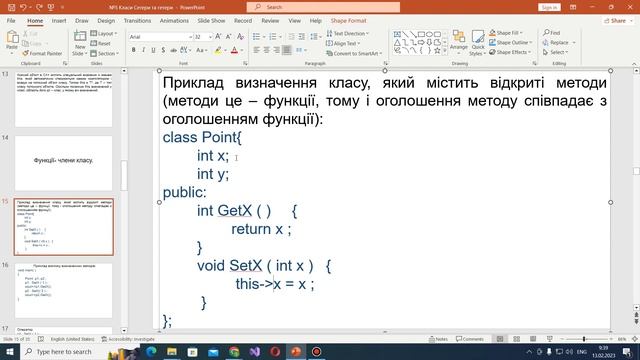This screenshot has width=640, height=360.
Task: Toggle text Shadow
Action: 163,50
